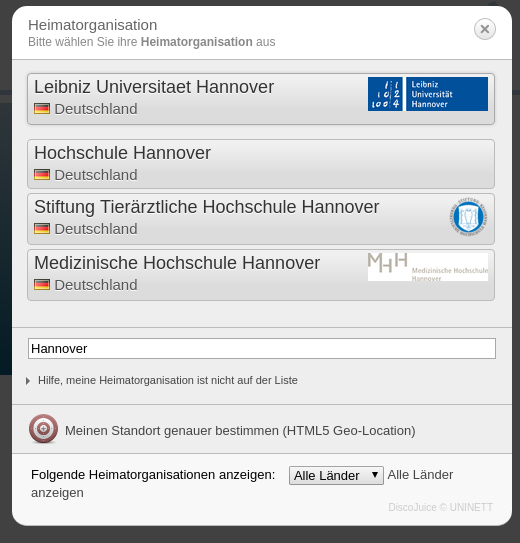Click the dropdown arrow of the country selector

point(375,475)
